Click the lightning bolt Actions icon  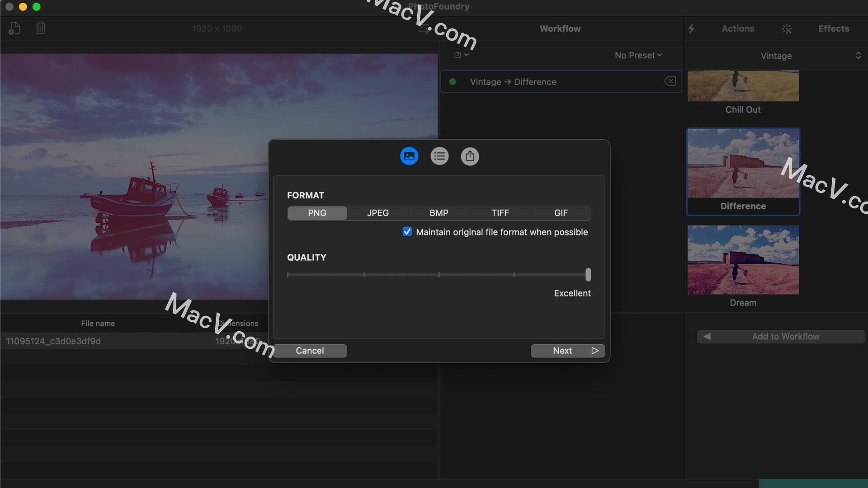[x=691, y=28]
